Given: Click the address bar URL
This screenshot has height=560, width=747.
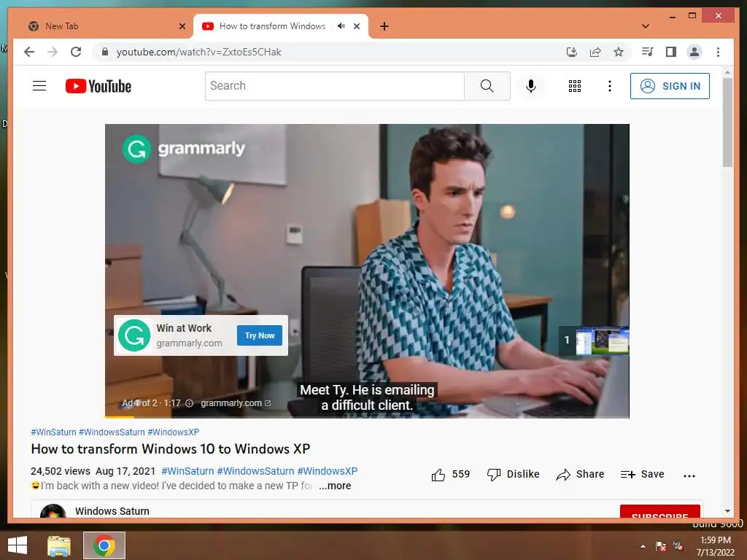Looking at the screenshot, I should [198, 52].
